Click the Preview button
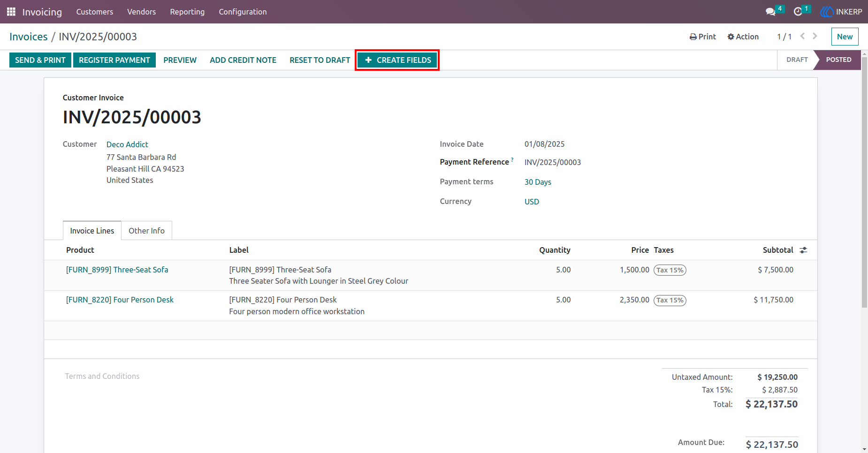Image resolution: width=868 pixels, height=453 pixels. click(180, 60)
